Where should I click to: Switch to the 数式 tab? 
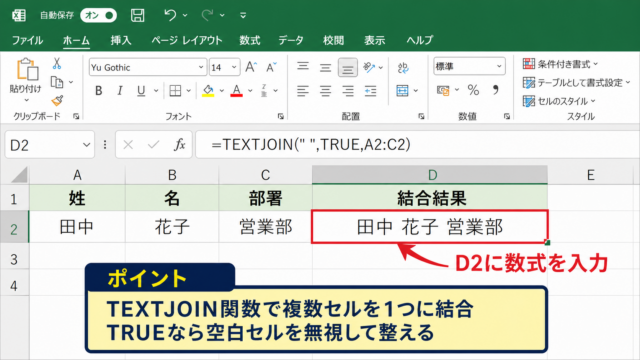(250, 40)
